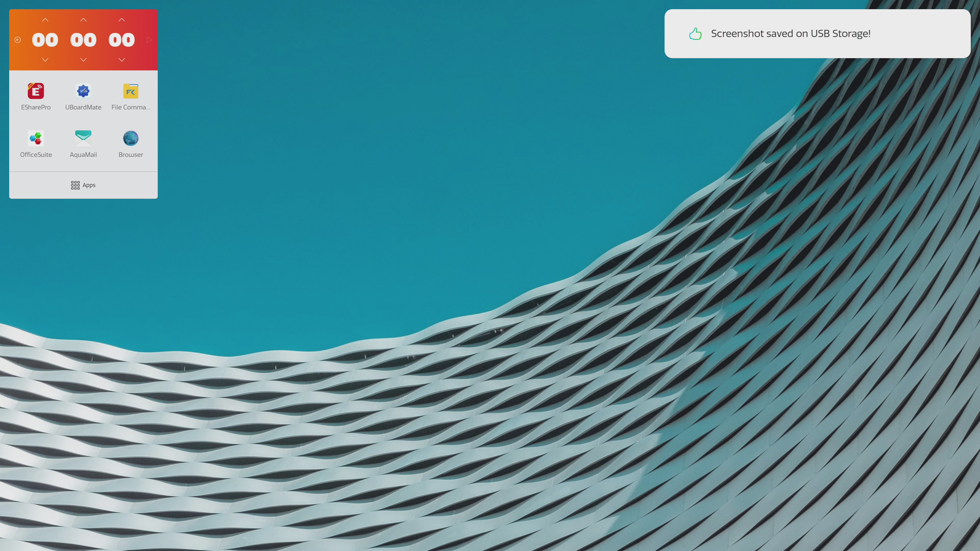Image resolution: width=980 pixels, height=551 pixels.
Task: Dismiss the Screenshot saved notification
Action: (817, 34)
